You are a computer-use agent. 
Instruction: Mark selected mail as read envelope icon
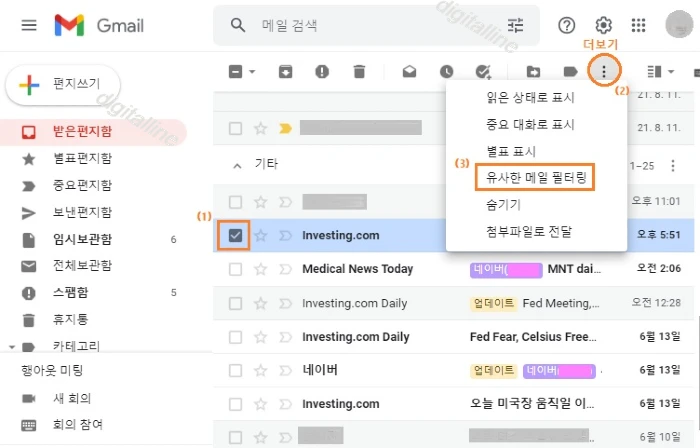click(409, 71)
